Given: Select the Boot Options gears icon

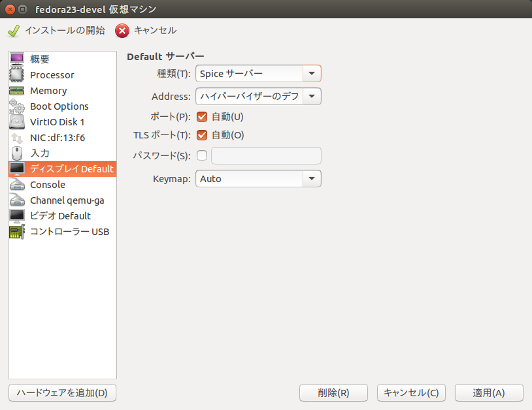Looking at the screenshot, I should (16, 106).
